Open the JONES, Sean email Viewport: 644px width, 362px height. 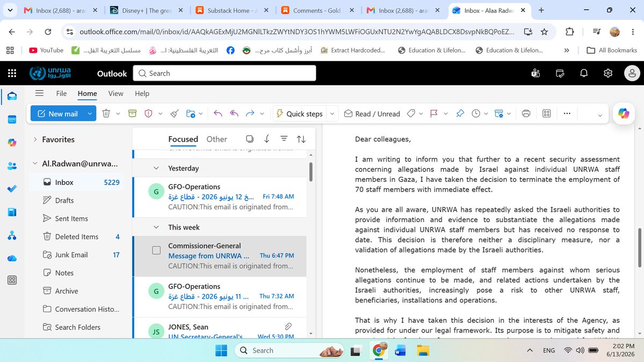220,329
